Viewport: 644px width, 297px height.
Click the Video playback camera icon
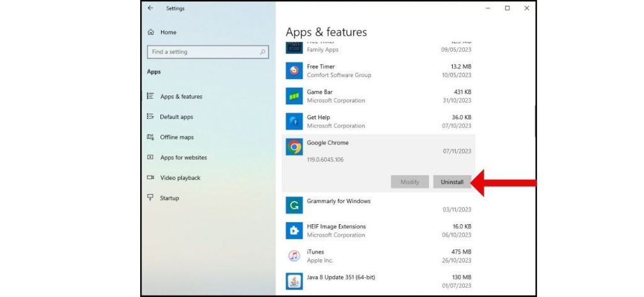(150, 178)
